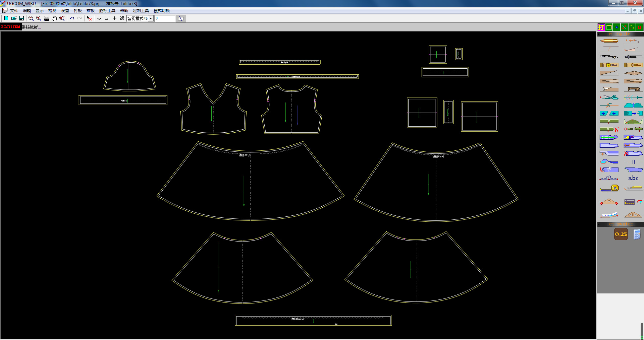Toggle the red letter a mode button
The image size is (644, 340).
tap(640, 27)
